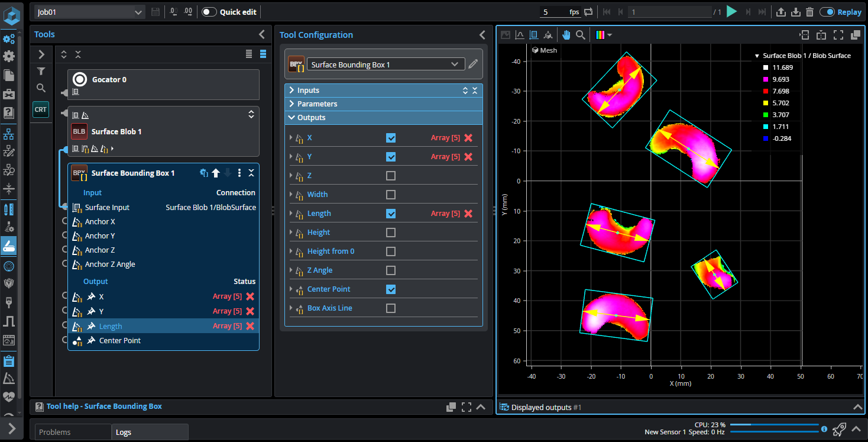Click the trash icon in replay toolbar
This screenshot has height=442, width=868.
[810, 12]
